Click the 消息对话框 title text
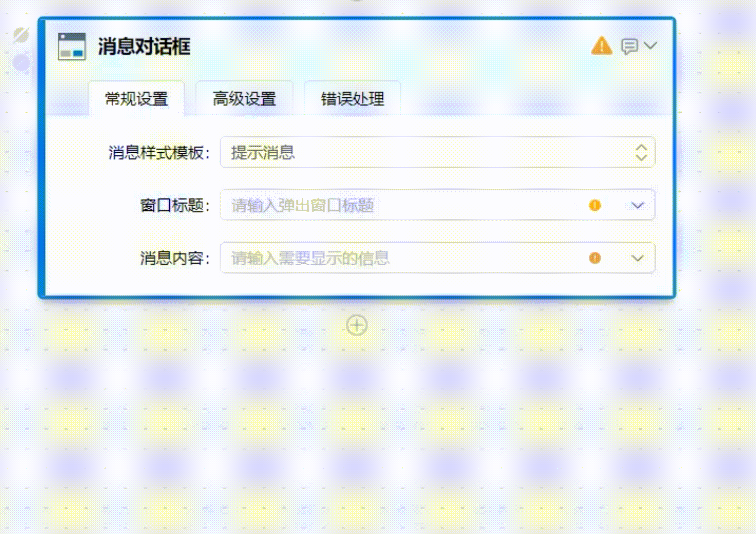Screen dimensions: 756x534 (144, 46)
